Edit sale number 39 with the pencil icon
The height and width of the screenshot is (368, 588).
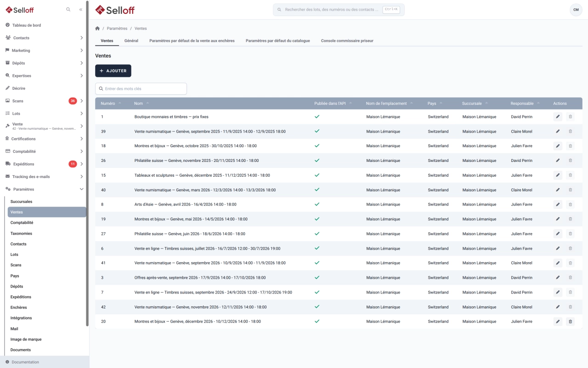point(558,132)
